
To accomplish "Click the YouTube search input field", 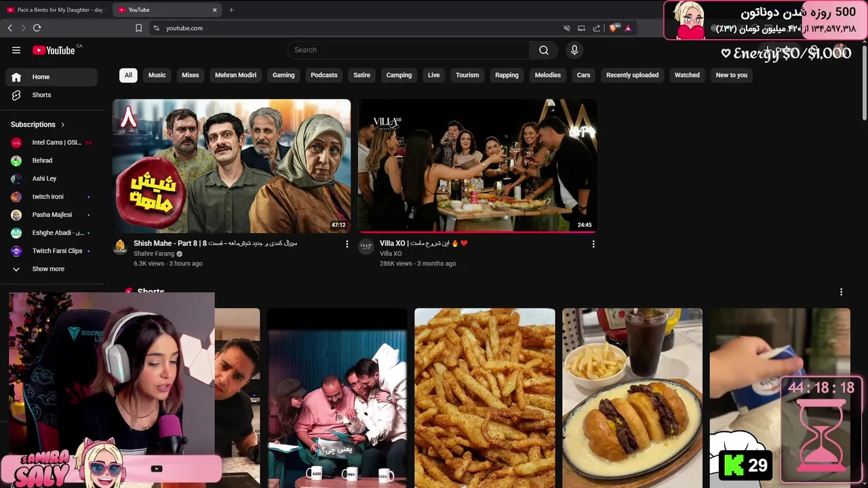I will point(408,50).
